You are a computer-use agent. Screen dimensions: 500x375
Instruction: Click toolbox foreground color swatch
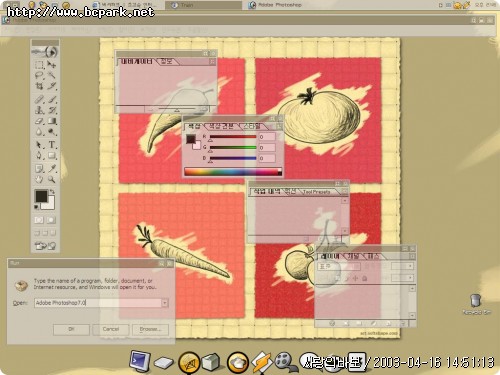(41, 196)
